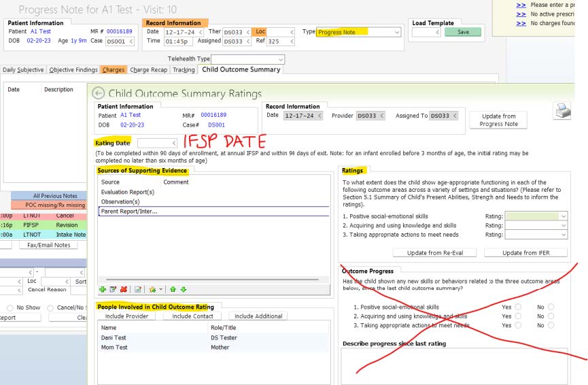This screenshot has height=385, width=588.
Task: Move evidence row up with green arrow
Action: pos(174,289)
